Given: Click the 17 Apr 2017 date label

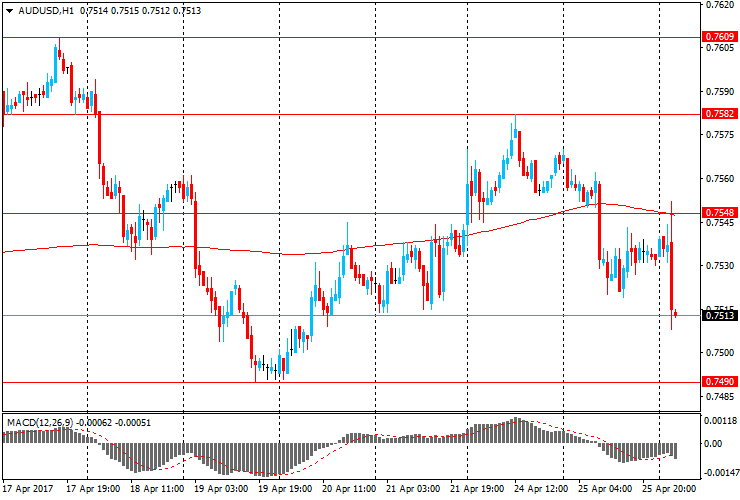Looking at the screenshot, I should pos(28,489).
